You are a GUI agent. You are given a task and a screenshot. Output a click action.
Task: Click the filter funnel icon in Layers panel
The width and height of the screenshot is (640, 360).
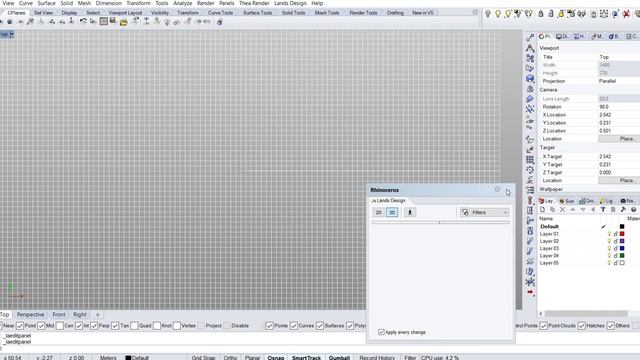pos(603,209)
